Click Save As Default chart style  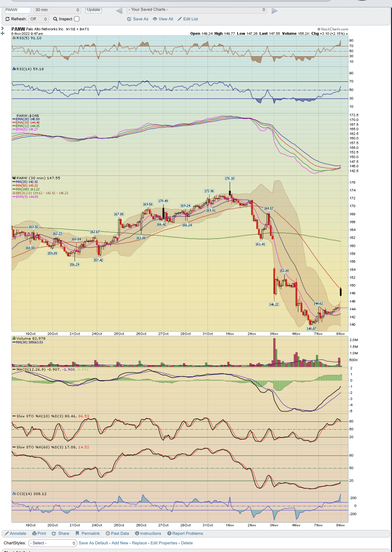93,543
